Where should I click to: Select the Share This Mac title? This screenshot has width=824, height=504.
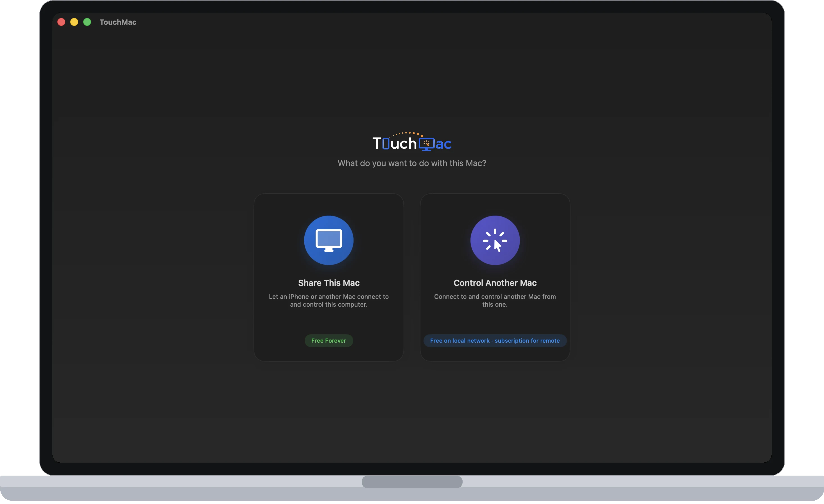pos(329,283)
